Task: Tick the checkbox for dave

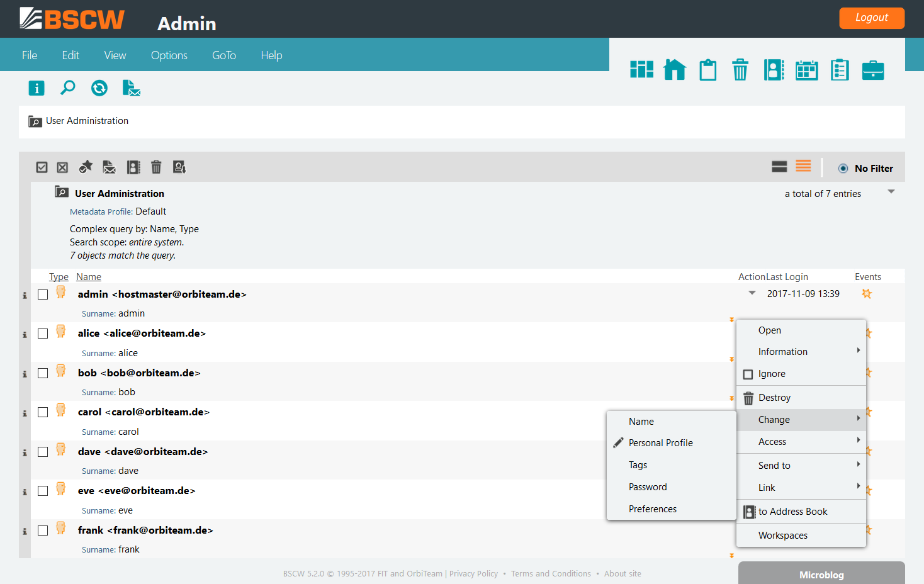Action: point(43,452)
